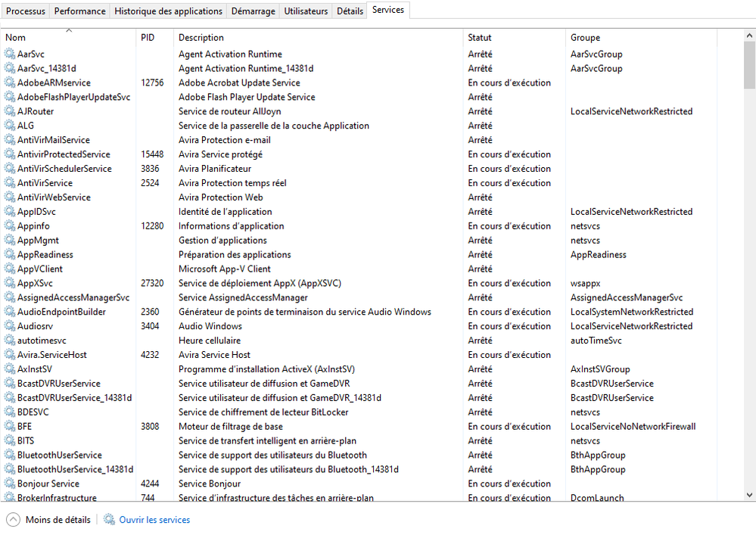Open the Ouvrir les services link
The image size is (756, 538).
pos(154,520)
